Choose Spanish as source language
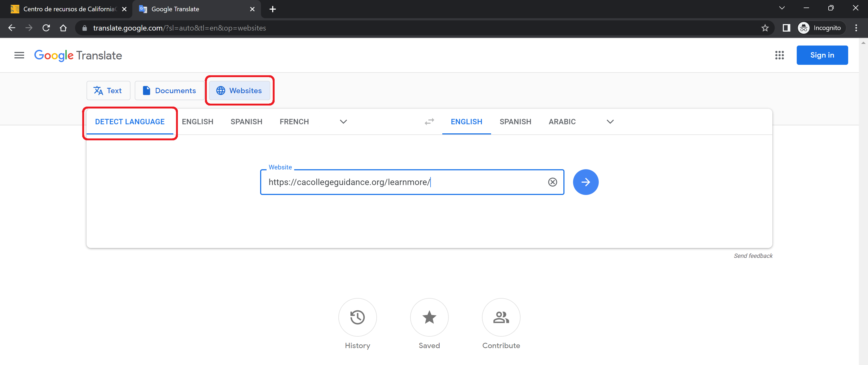The width and height of the screenshot is (868, 365). click(x=246, y=122)
